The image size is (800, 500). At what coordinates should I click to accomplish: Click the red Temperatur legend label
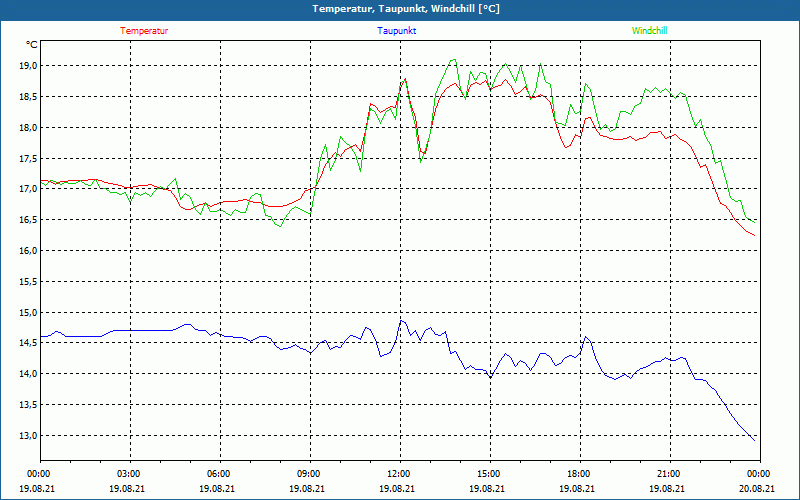(144, 31)
